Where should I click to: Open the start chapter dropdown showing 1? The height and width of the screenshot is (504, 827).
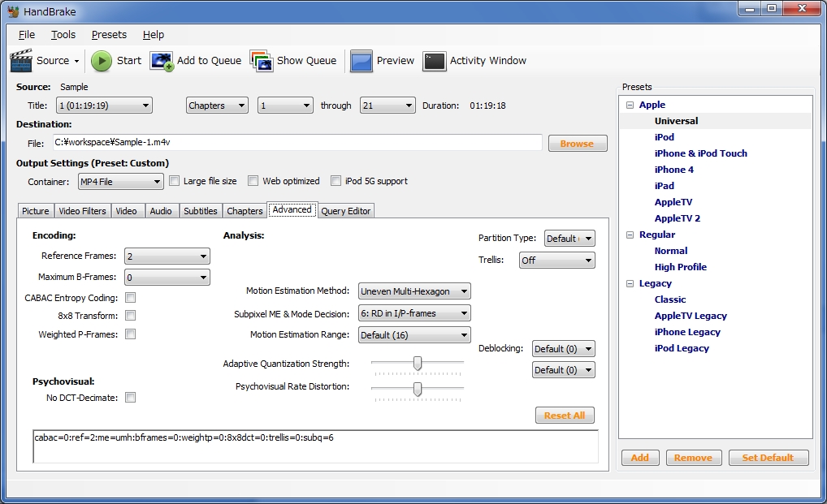[x=285, y=106]
